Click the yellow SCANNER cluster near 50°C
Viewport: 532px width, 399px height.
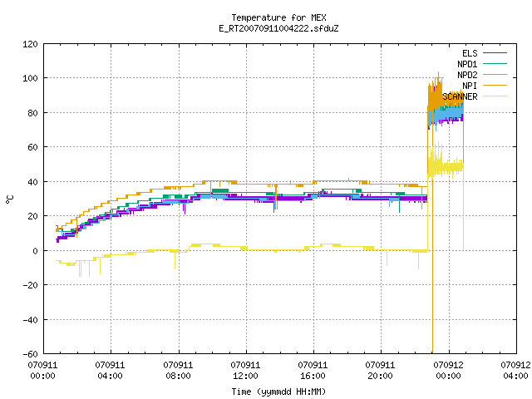(x=446, y=167)
